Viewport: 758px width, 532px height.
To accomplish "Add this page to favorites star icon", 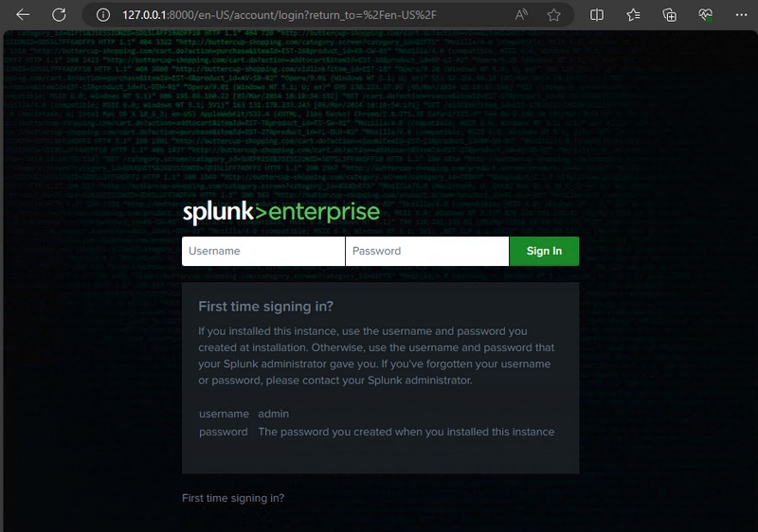I will pyautogui.click(x=554, y=15).
